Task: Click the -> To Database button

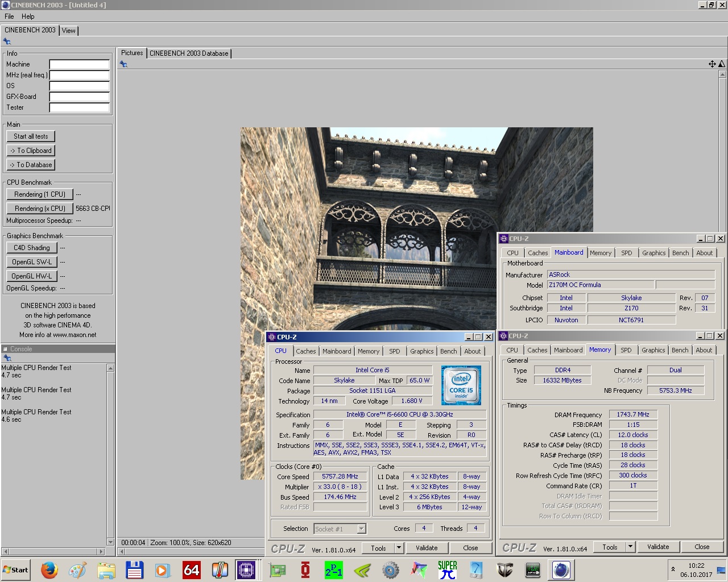Action: [31, 165]
